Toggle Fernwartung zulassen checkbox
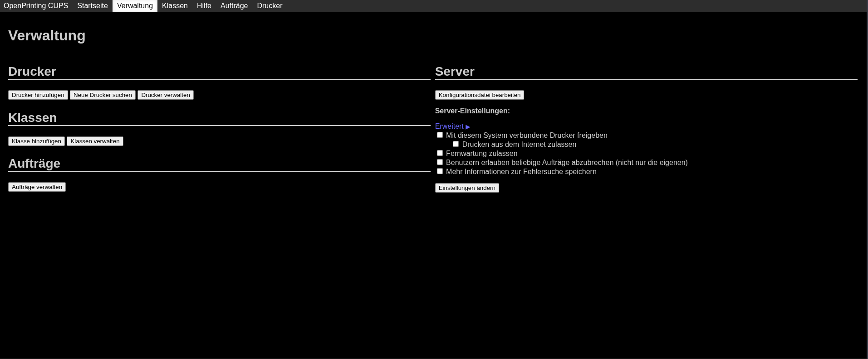The width and height of the screenshot is (868, 359). click(440, 153)
